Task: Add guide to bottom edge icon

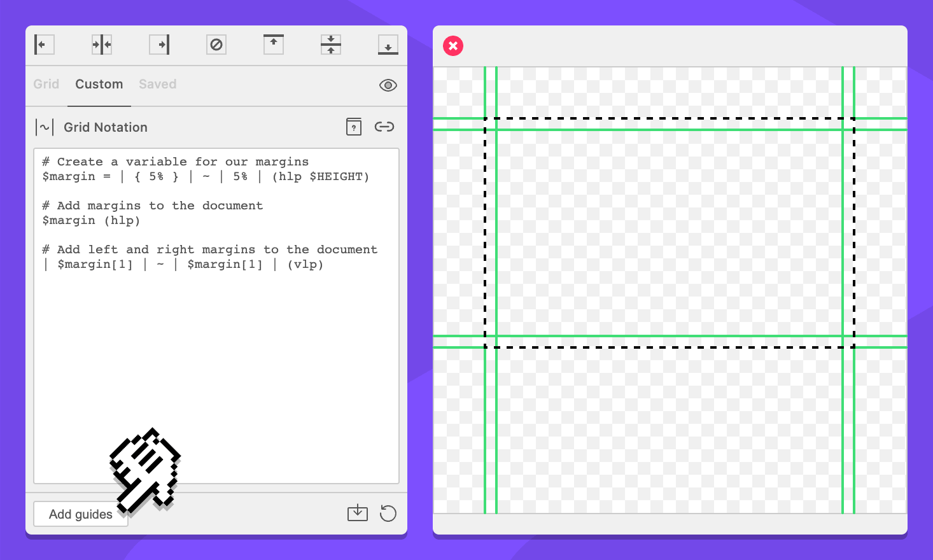Action: click(x=388, y=45)
